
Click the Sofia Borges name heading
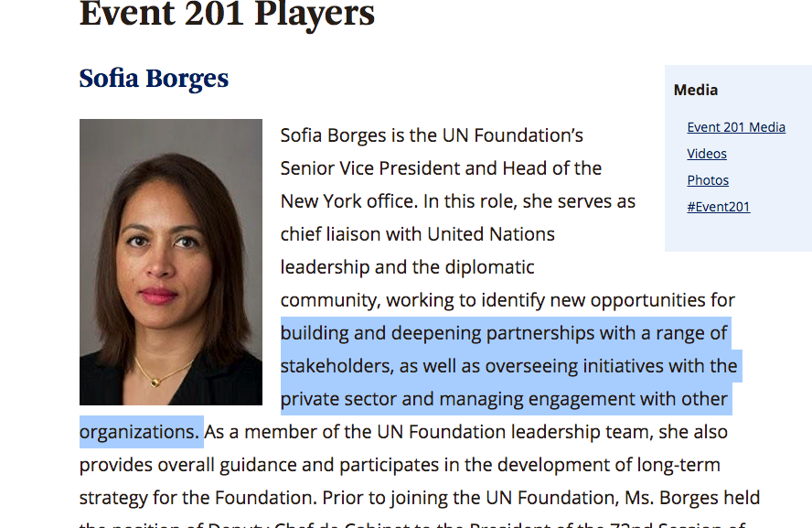coord(154,79)
